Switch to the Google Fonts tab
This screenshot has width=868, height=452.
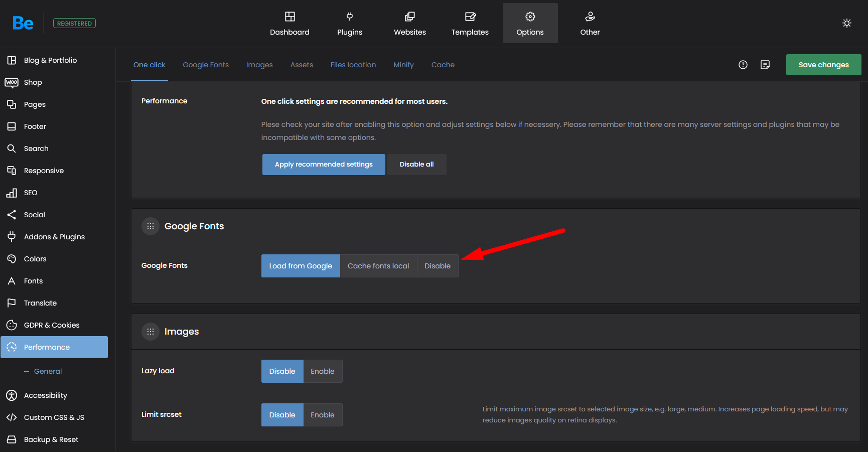(206, 65)
